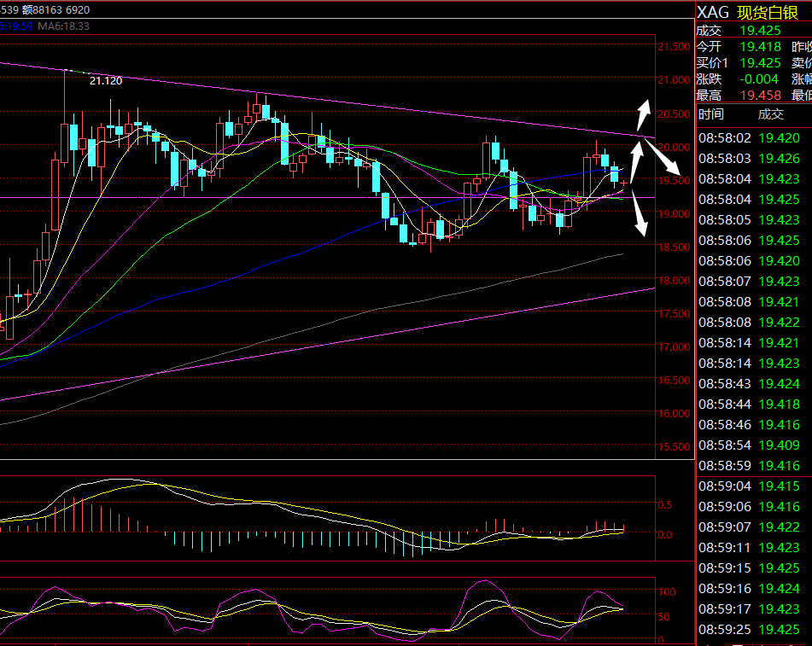812x646 pixels.
Task: Select the 08:58:14 row priced 19.423
Action: 749,364
